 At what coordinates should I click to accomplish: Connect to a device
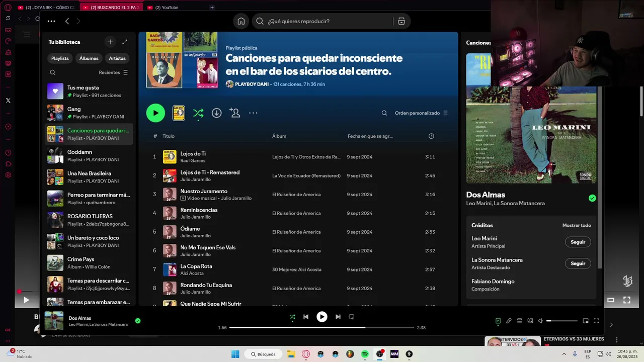pyautogui.click(x=530, y=321)
